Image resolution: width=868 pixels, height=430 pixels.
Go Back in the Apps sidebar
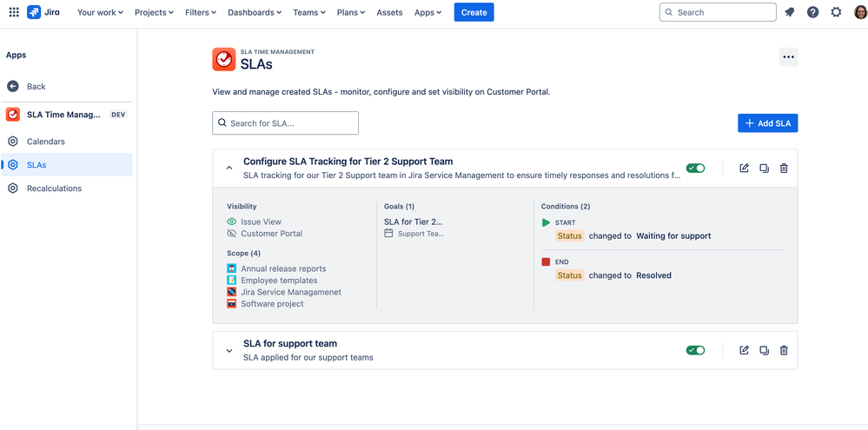[66, 86]
